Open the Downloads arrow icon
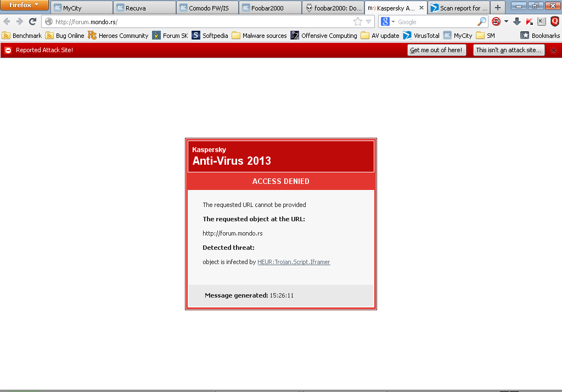Image resolution: width=562 pixels, height=392 pixels. coord(517,21)
